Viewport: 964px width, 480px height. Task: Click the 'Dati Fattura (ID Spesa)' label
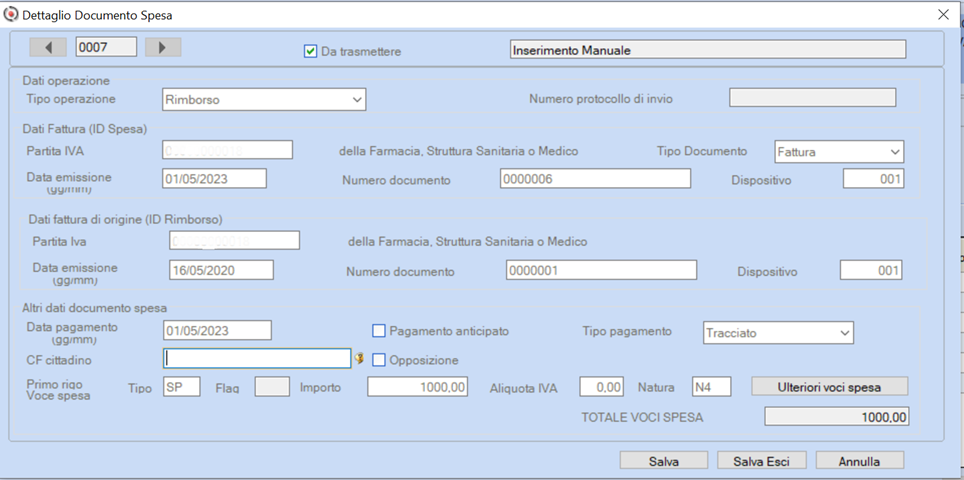tap(85, 129)
